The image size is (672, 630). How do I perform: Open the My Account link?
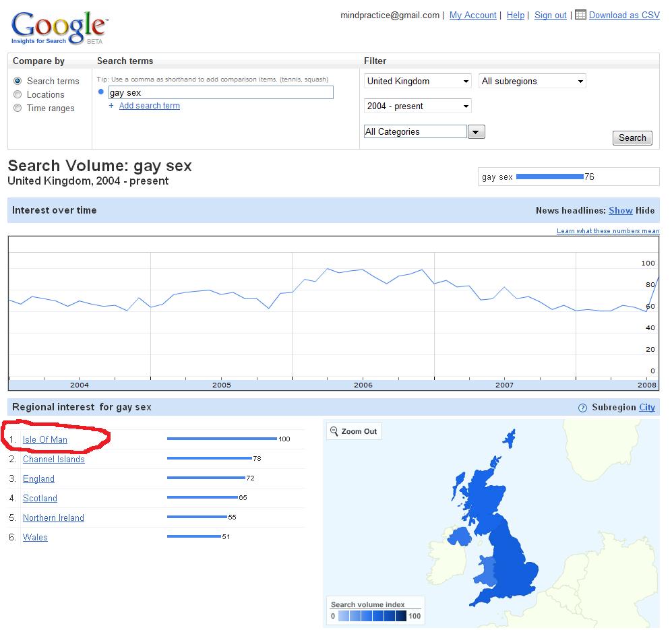472,15
